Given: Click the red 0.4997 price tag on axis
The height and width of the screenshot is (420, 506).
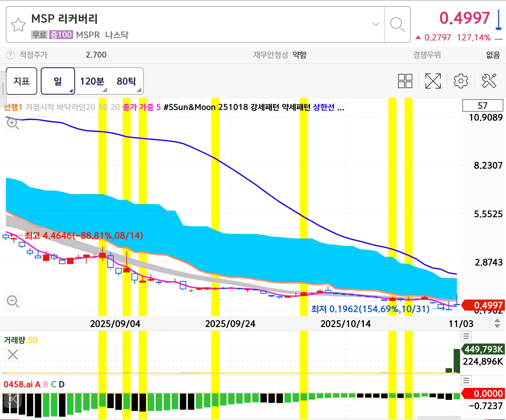Looking at the screenshot, I should coord(483,305).
